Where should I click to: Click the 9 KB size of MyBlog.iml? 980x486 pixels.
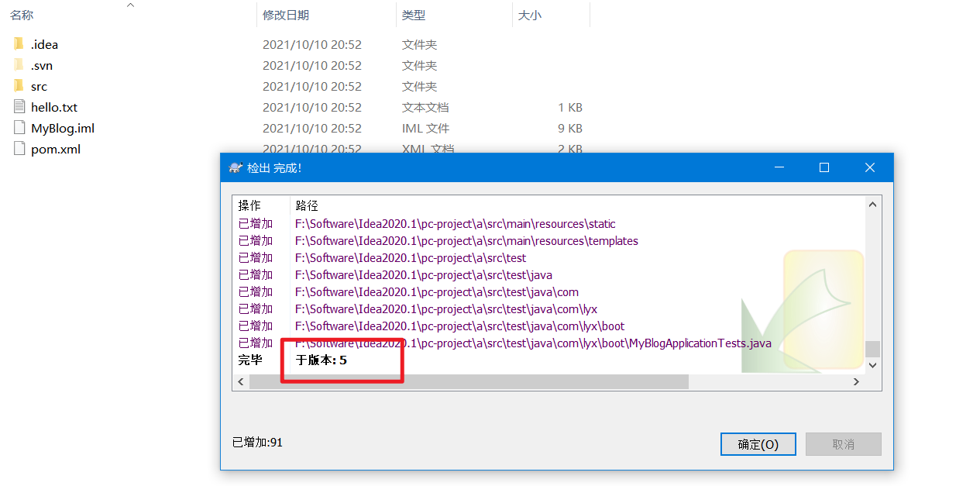pos(570,128)
